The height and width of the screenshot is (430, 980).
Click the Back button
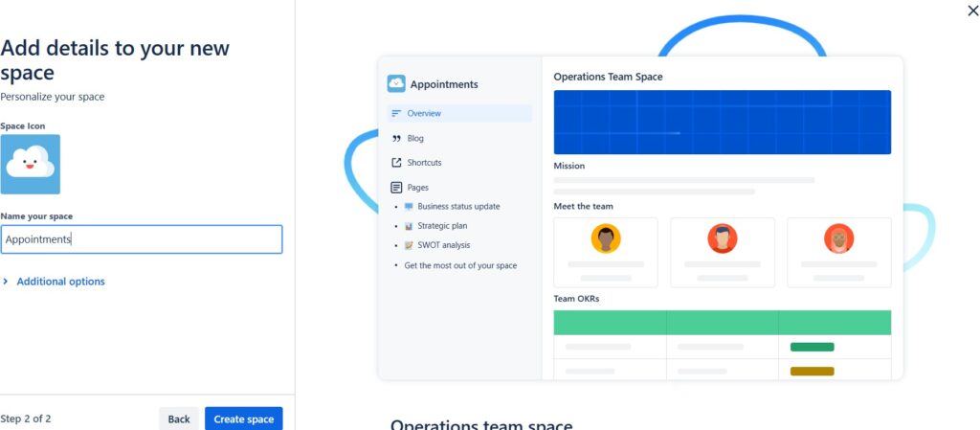point(179,419)
